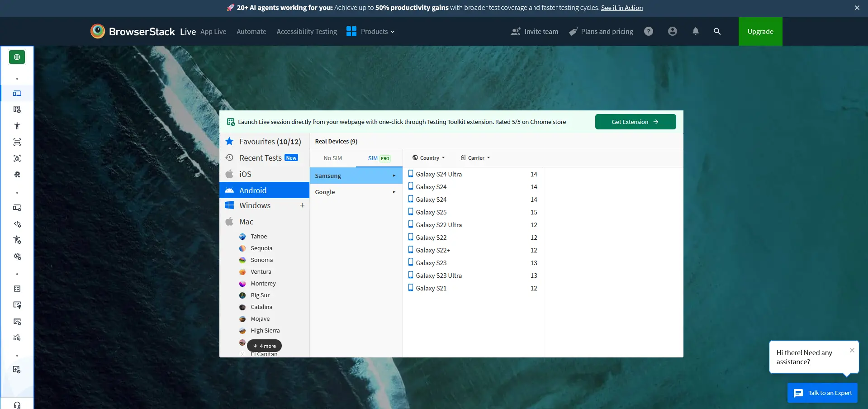Screen dimensions: 868x409
Task: Choose Big Sur macOS version
Action: click(260, 295)
